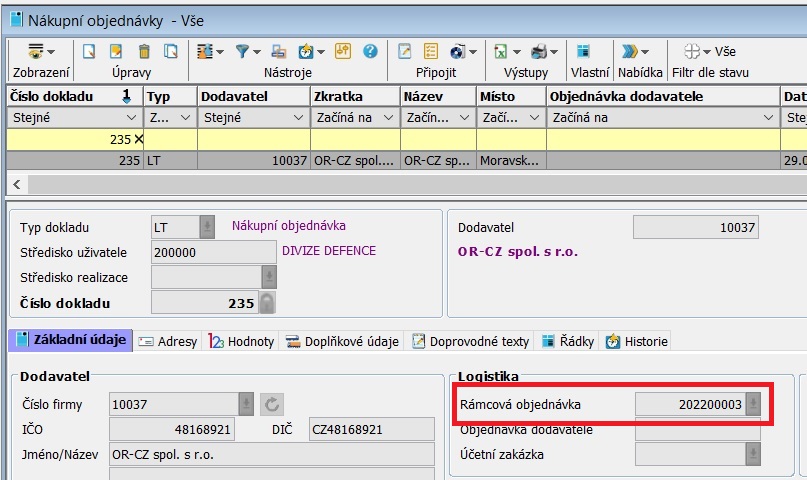Click the filter funnel icon in Nástroje
Viewport: 807px width, 480px height.
coord(243,52)
